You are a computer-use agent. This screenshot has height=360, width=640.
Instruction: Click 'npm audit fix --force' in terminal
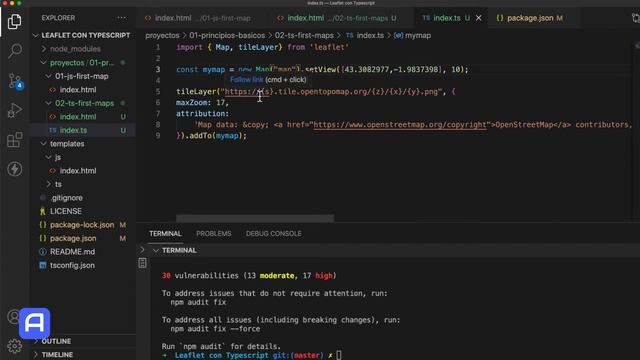point(215,329)
